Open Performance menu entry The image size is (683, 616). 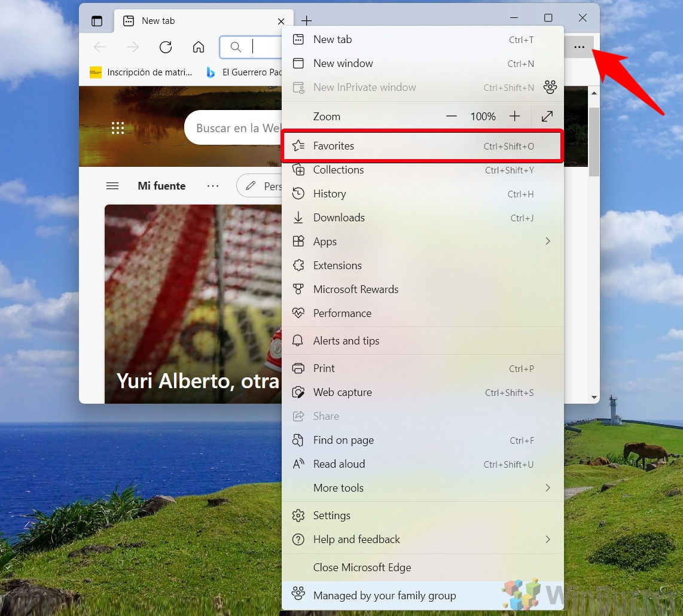click(422, 313)
